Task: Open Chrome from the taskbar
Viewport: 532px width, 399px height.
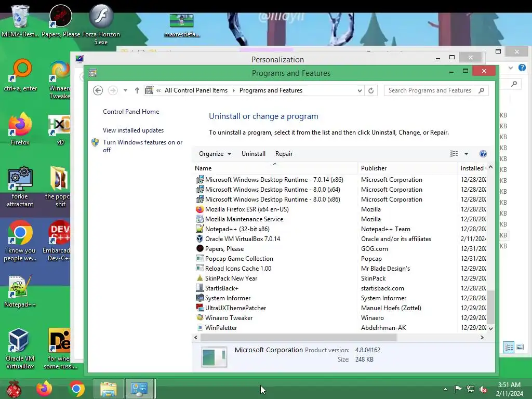Action: [x=77, y=389]
